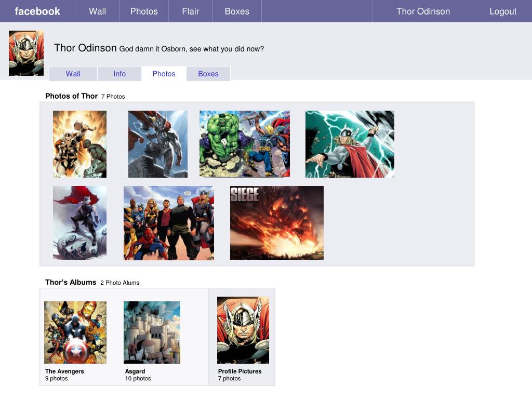
Task: Switch to the Wall profile tab
Action: tap(73, 74)
